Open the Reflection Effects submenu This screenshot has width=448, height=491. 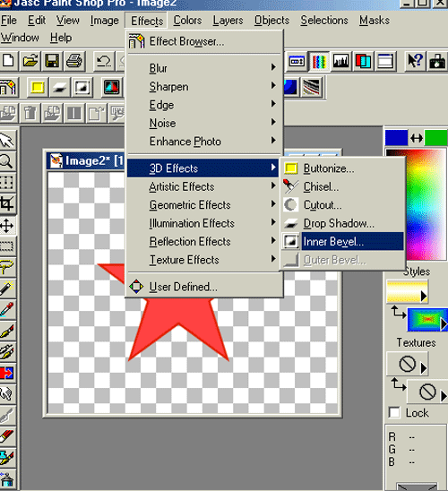tap(203, 241)
